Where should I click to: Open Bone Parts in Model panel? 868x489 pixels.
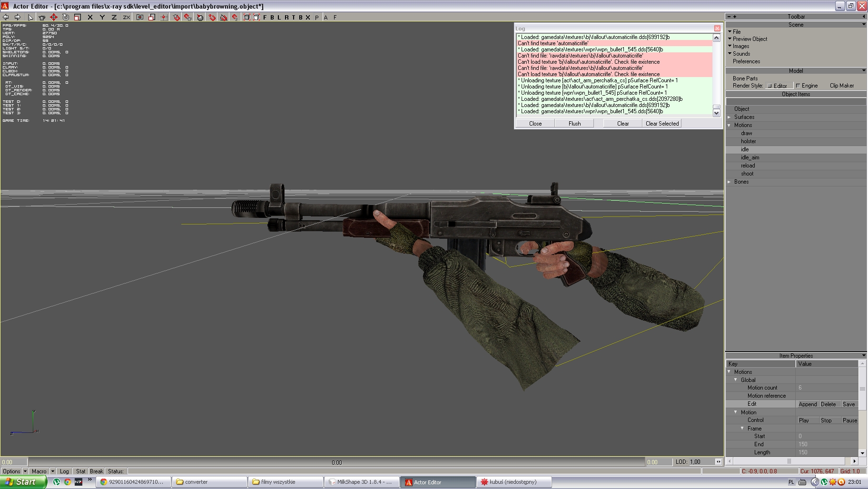point(745,78)
